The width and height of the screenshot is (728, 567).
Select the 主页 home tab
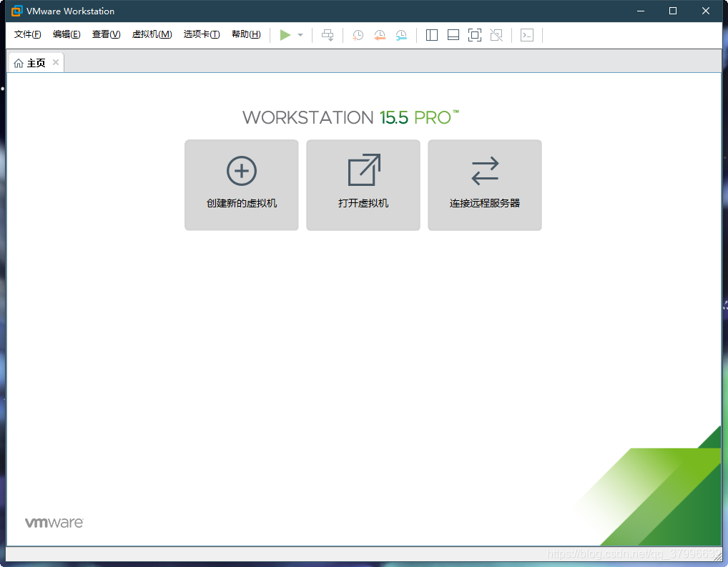[x=36, y=63]
